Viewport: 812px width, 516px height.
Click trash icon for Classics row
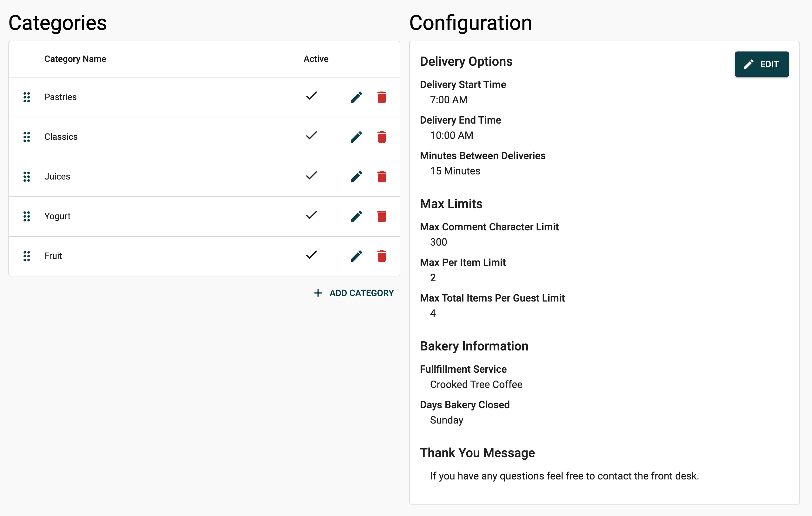pyautogui.click(x=381, y=137)
